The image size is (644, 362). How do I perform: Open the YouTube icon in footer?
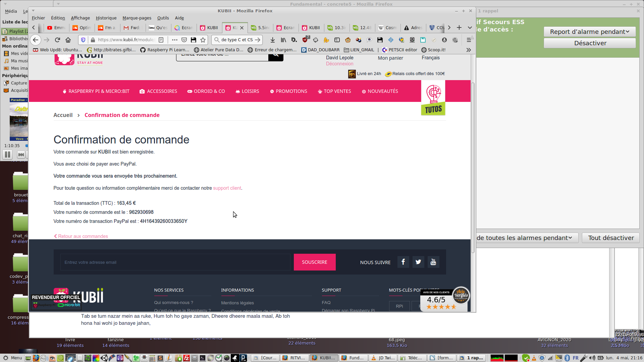click(x=433, y=262)
